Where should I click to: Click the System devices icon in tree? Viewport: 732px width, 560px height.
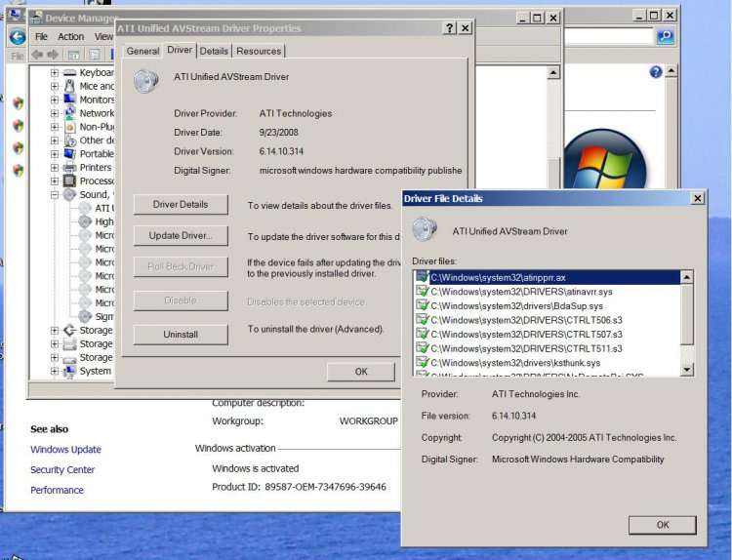click(x=69, y=371)
